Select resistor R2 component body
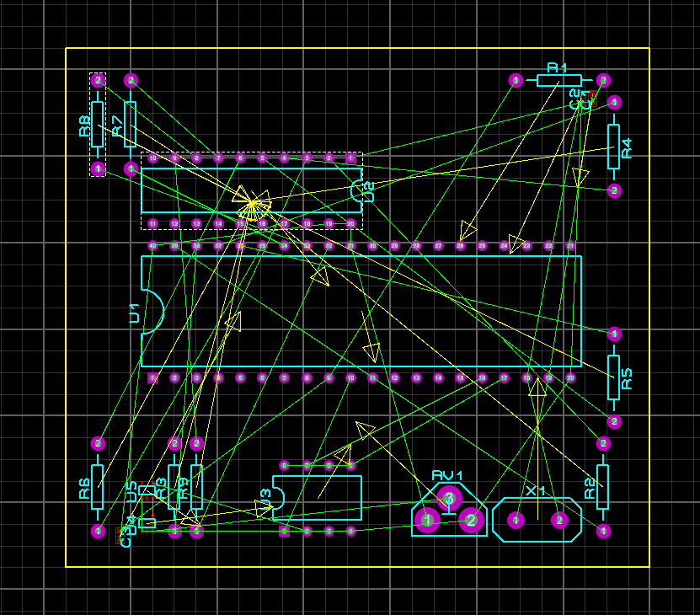This screenshot has width=700, height=615. (602, 487)
